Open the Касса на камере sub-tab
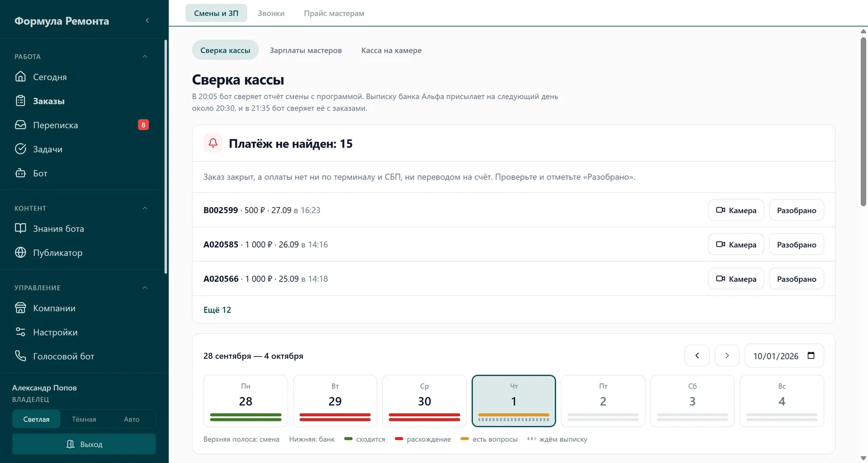Screen dimensions: 868x463 click(391, 50)
